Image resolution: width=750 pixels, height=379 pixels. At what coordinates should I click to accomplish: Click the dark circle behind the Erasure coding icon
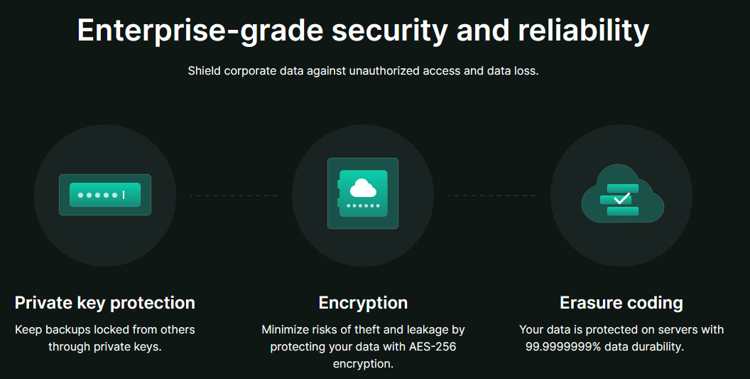tap(621, 195)
